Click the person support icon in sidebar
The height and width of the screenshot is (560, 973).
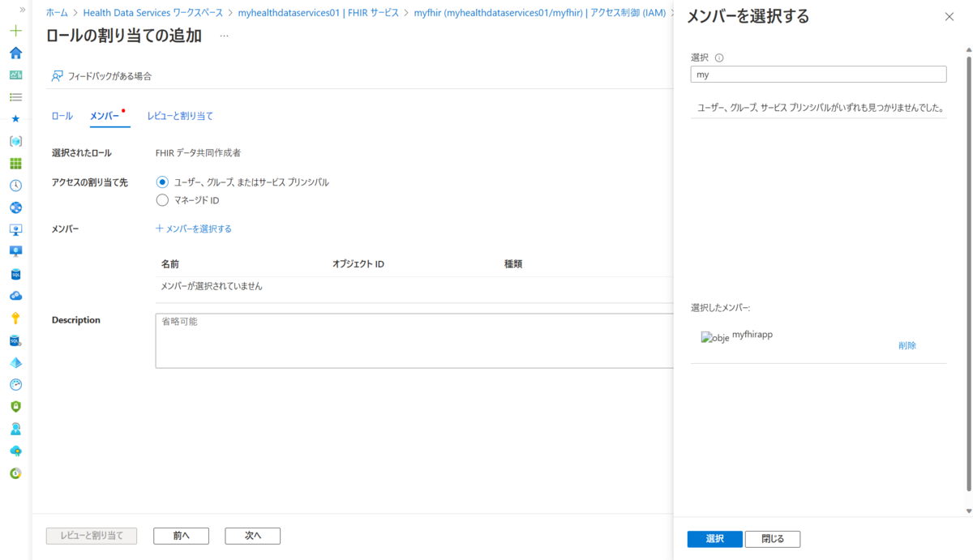15,429
